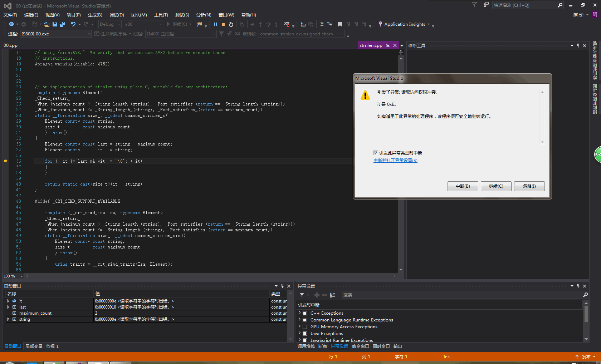
Task: Toggle C++ Exceptions checkbox
Action: [x=305, y=313]
